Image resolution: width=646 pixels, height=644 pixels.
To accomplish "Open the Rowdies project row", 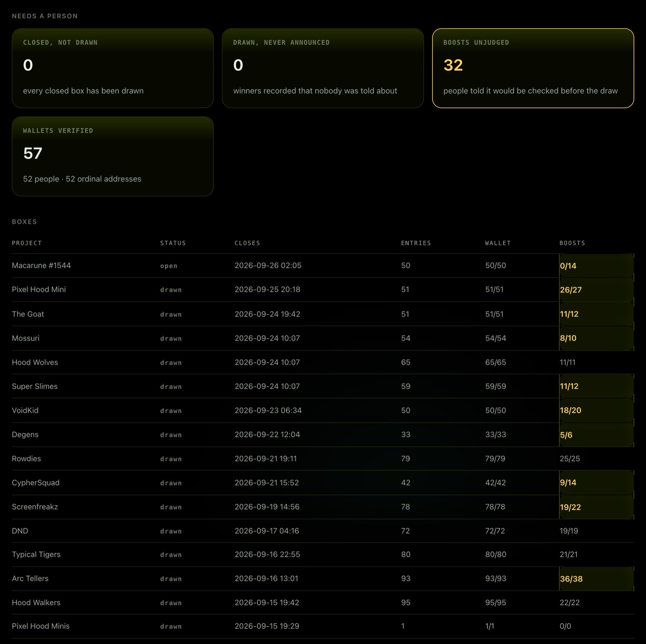I will [323, 459].
